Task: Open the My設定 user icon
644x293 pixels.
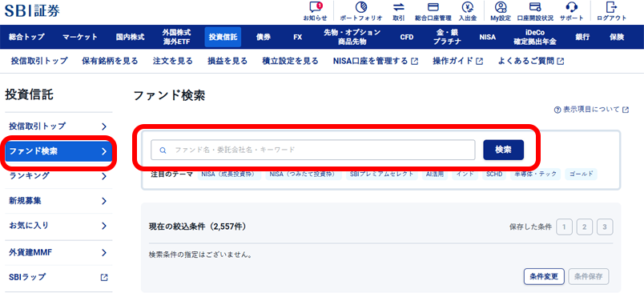Action: pos(501,7)
